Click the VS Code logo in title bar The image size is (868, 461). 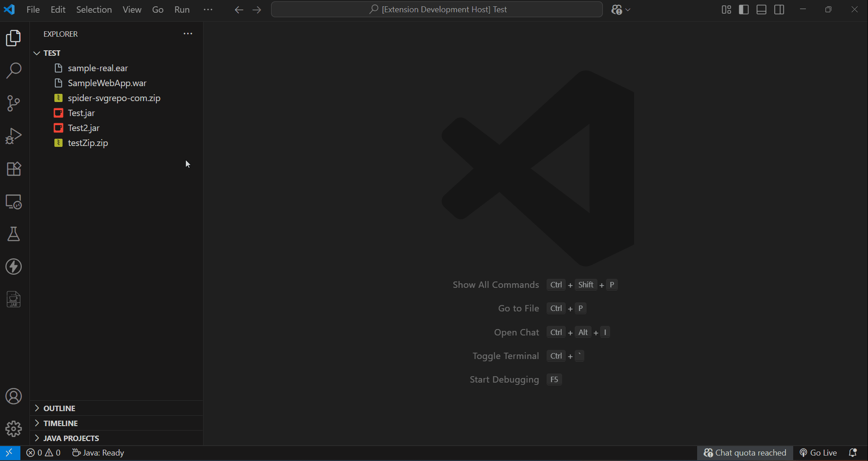coord(10,10)
